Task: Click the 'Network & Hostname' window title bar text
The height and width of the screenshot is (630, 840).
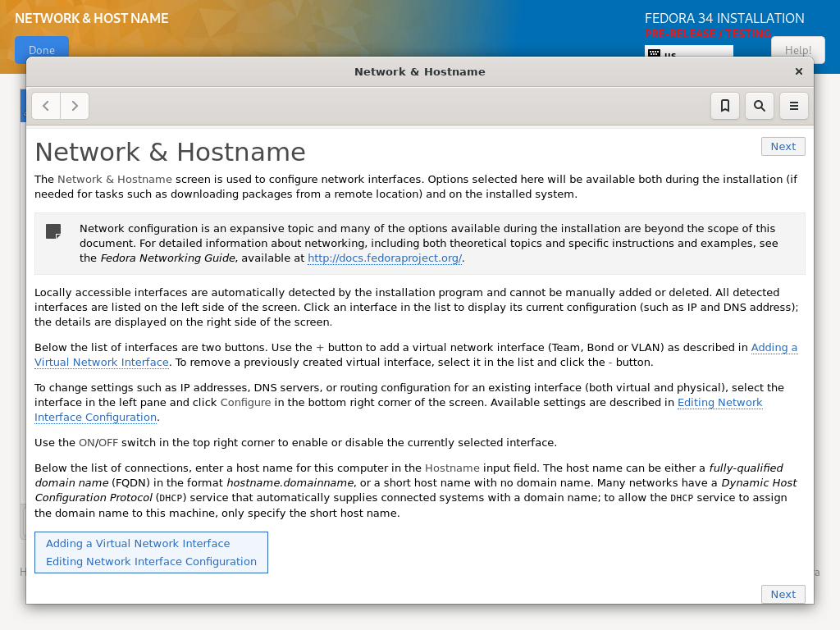Action: pos(420,72)
